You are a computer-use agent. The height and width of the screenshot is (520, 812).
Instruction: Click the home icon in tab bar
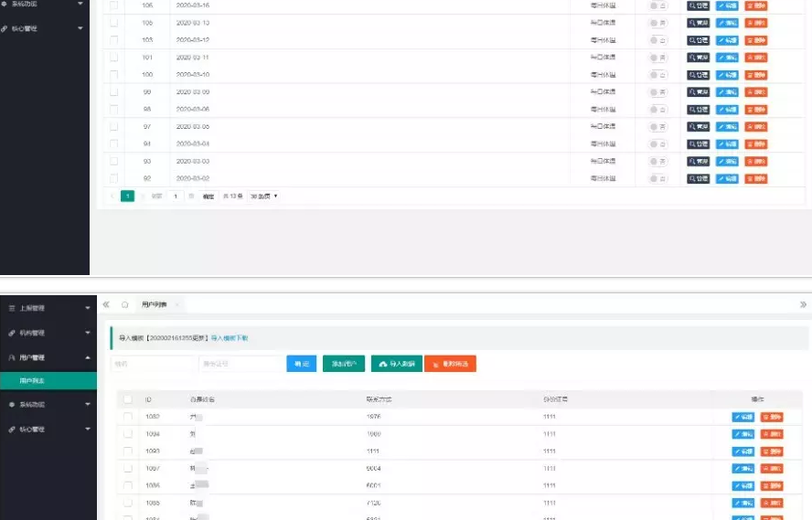click(x=124, y=304)
